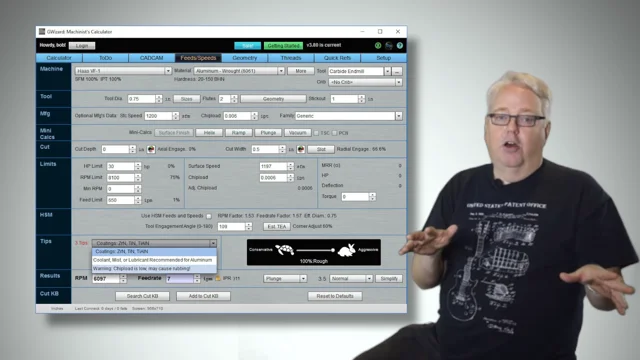Screen dimensions: 640x360
Task: Open the Plunge dropdown in Results
Action: click(284, 278)
